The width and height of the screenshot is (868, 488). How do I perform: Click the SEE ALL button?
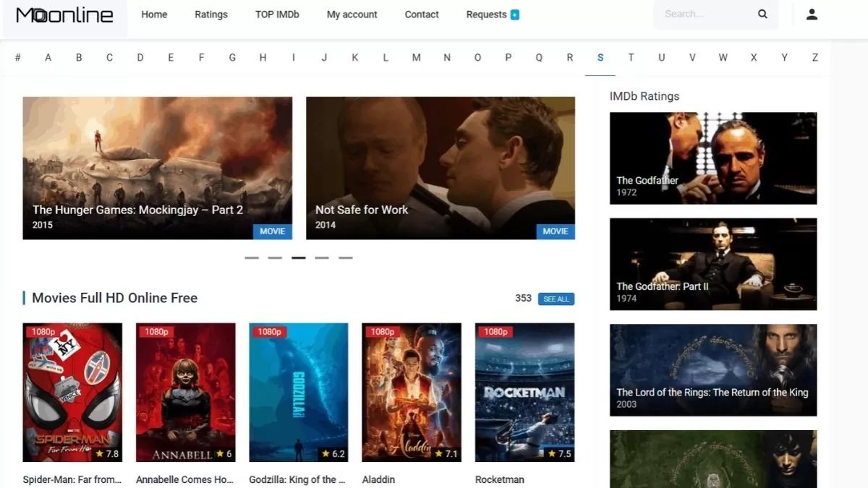(556, 299)
